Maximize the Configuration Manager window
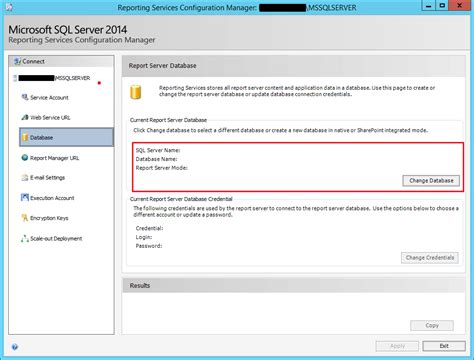The height and width of the screenshot is (360, 474). [442, 6]
